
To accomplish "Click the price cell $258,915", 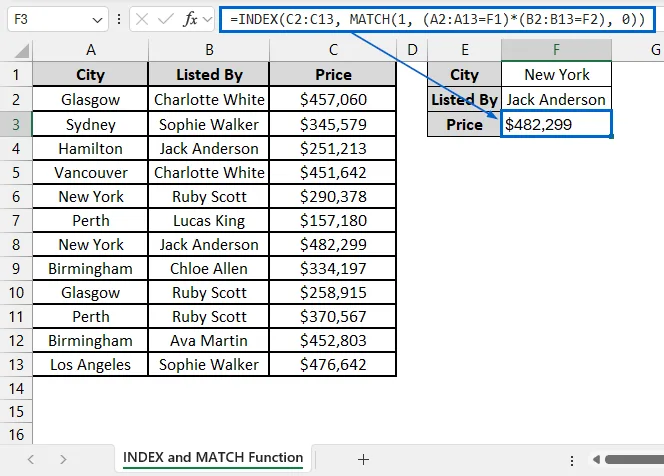I will click(x=333, y=292).
